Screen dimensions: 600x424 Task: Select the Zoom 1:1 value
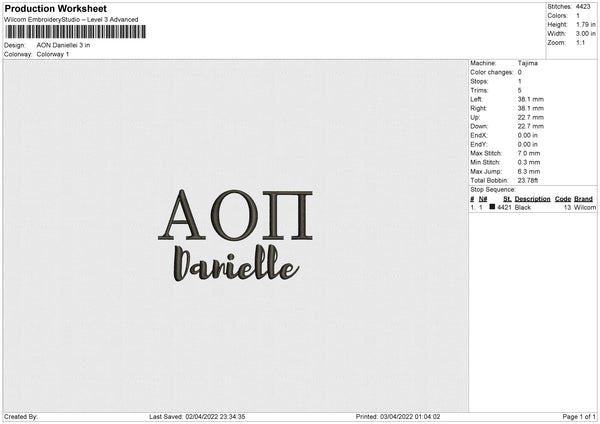pos(580,42)
